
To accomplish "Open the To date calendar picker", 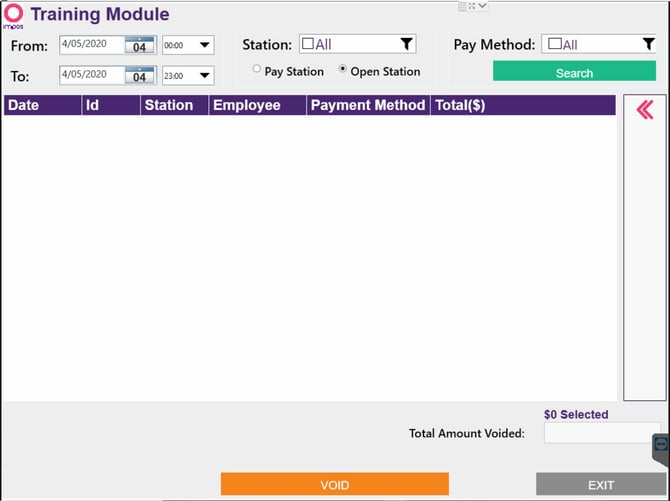I will click(139, 75).
